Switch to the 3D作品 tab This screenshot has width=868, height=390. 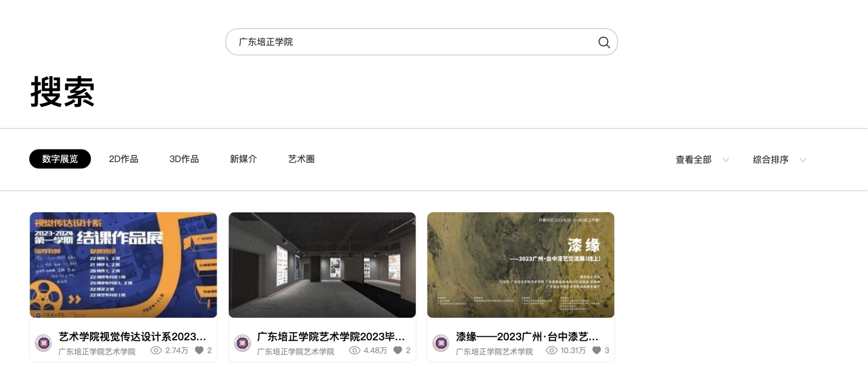click(184, 159)
